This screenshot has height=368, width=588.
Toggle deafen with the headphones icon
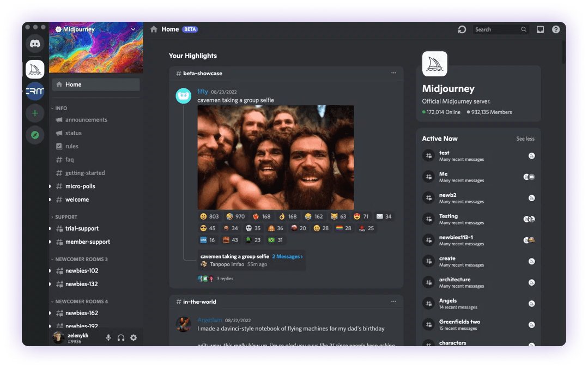click(121, 338)
